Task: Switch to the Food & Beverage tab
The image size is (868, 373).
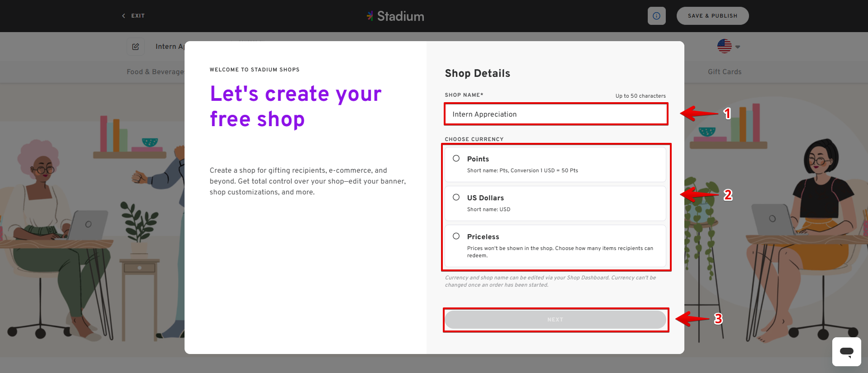Action: [155, 72]
